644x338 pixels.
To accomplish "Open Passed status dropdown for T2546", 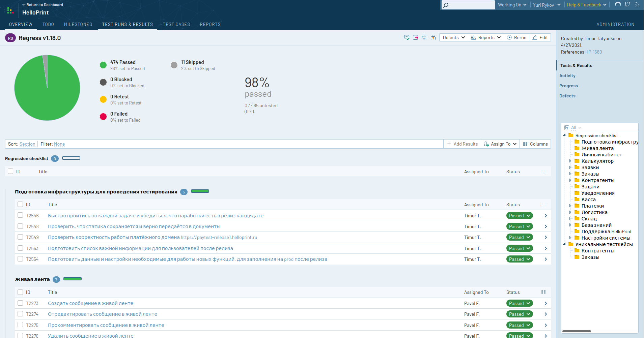I will click(x=520, y=216).
